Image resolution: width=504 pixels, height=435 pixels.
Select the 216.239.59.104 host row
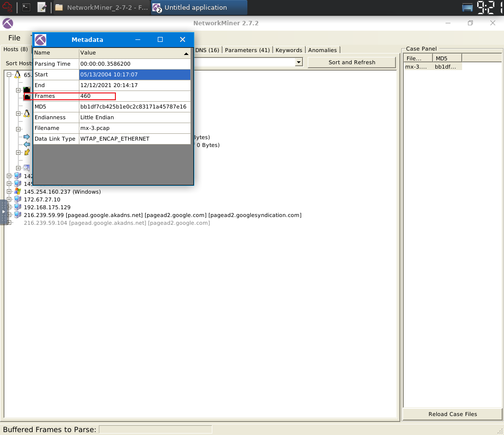tap(117, 223)
